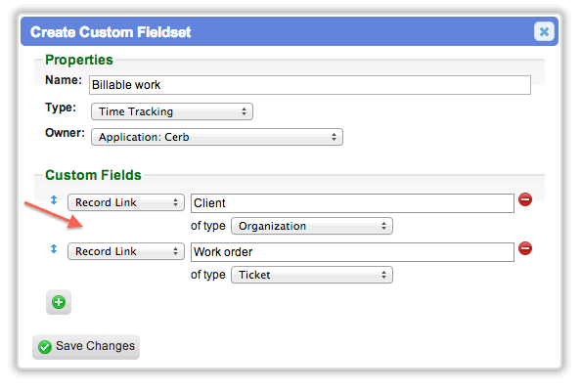
Task: Remove the Client custom field
Action: tap(525, 199)
